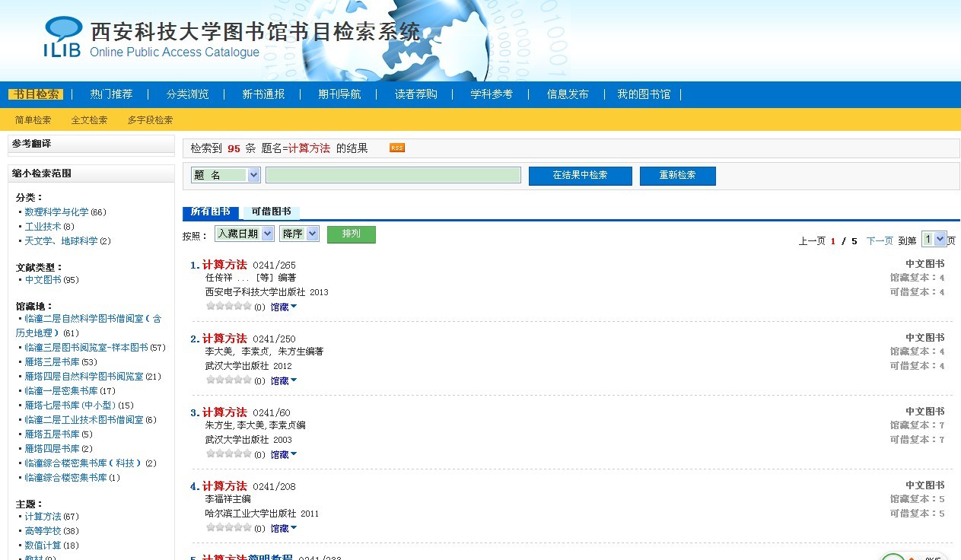This screenshot has height=560, width=961.
Task: Focus the search keyword input field
Action: [x=393, y=175]
